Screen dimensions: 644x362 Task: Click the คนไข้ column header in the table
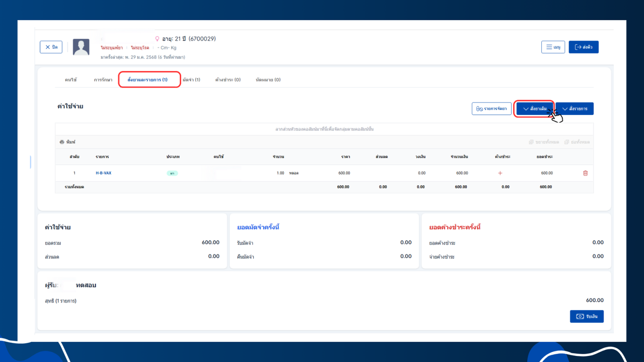click(x=218, y=157)
